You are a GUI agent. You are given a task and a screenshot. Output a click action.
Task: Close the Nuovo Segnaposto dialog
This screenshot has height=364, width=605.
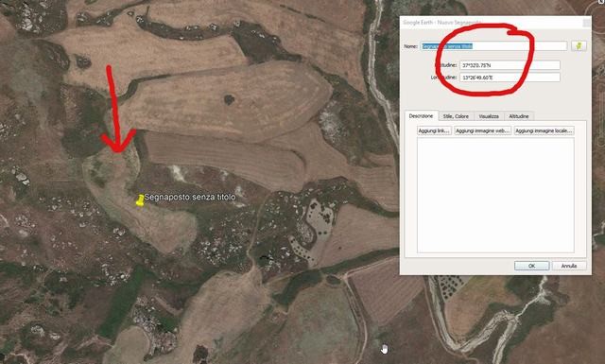(586, 23)
